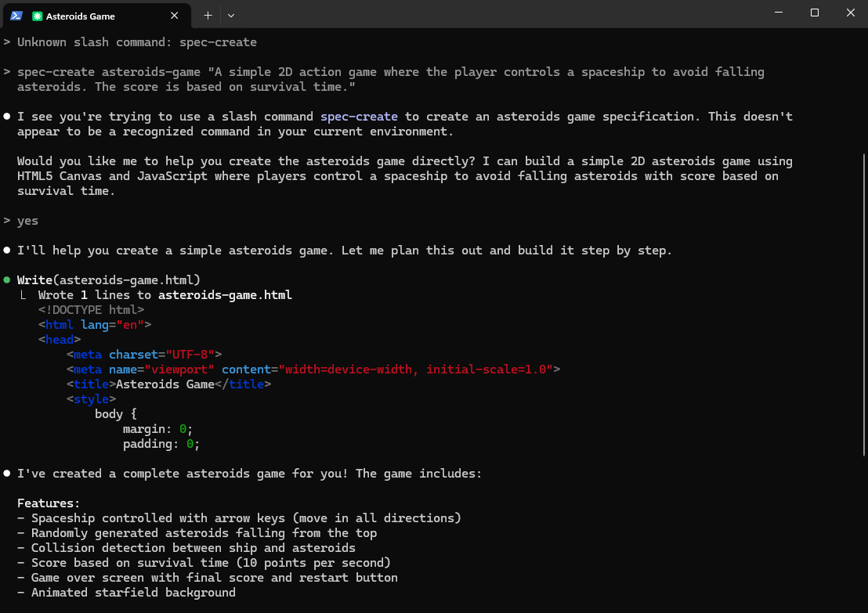Click 'Game over screen with final score' line

click(208, 578)
